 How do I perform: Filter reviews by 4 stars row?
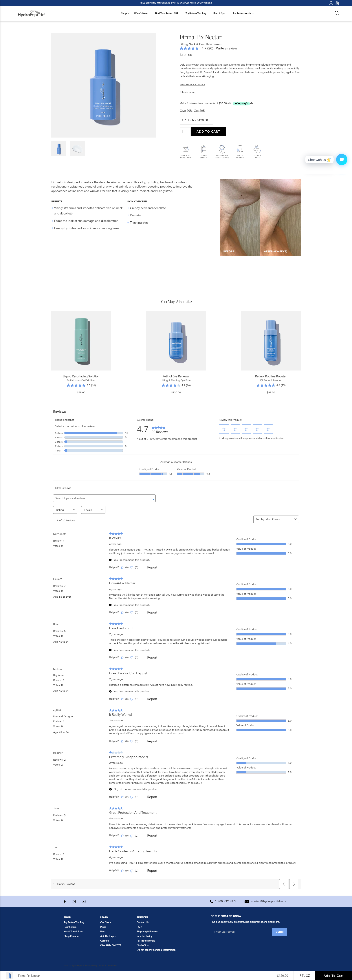[91, 438]
